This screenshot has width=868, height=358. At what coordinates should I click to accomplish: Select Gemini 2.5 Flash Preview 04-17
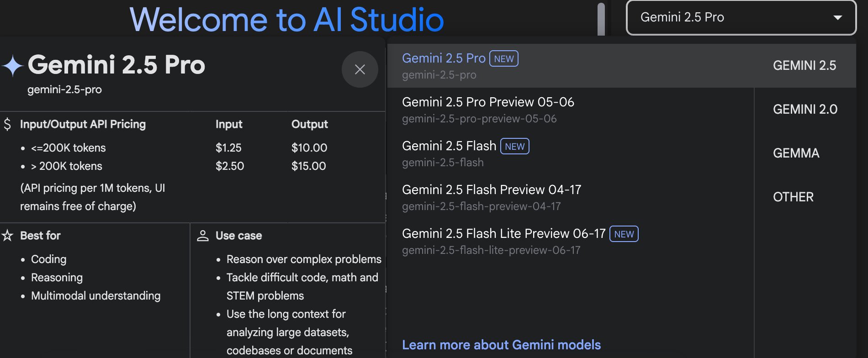pyautogui.click(x=571, y=197)
